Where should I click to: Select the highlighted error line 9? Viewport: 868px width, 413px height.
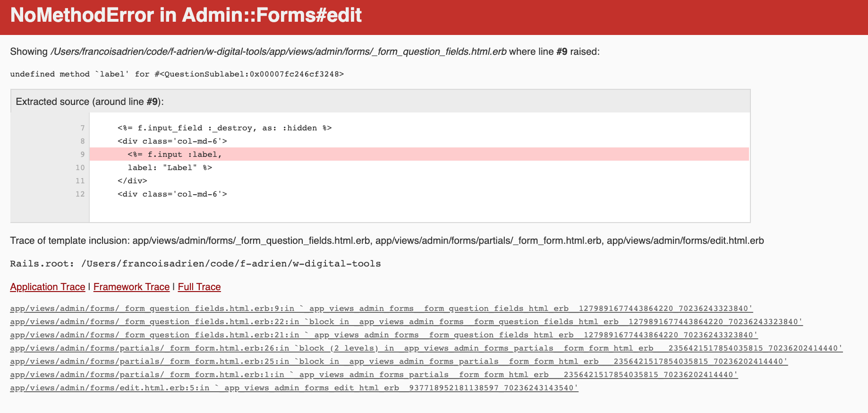tap(173, 154)
